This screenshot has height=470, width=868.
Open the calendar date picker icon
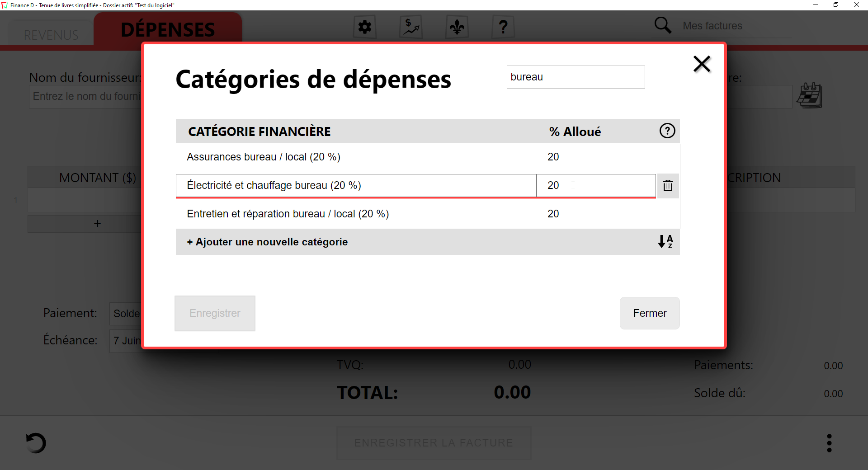809,95
